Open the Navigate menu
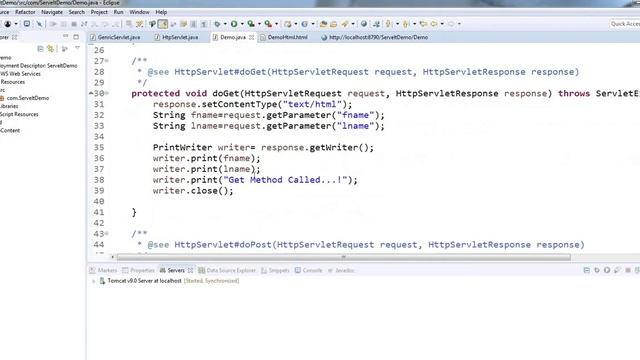 pyautogui.click(x=52, y=12)
